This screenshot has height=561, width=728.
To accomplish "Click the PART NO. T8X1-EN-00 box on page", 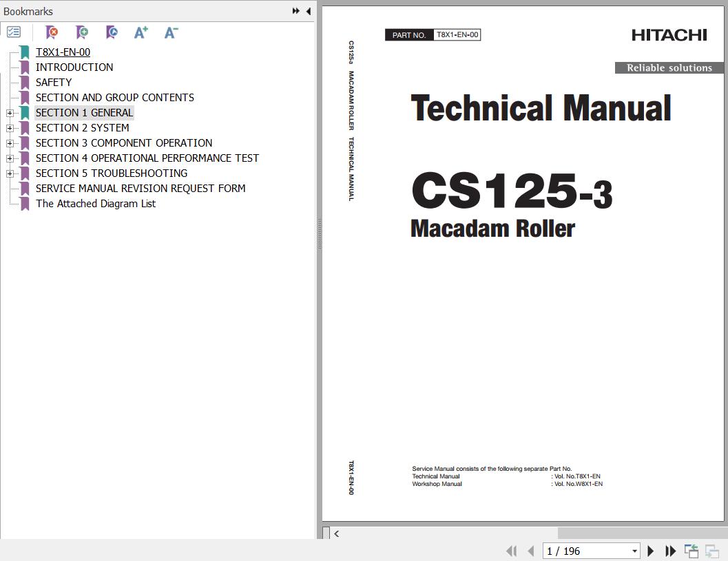I will (433, 35).
